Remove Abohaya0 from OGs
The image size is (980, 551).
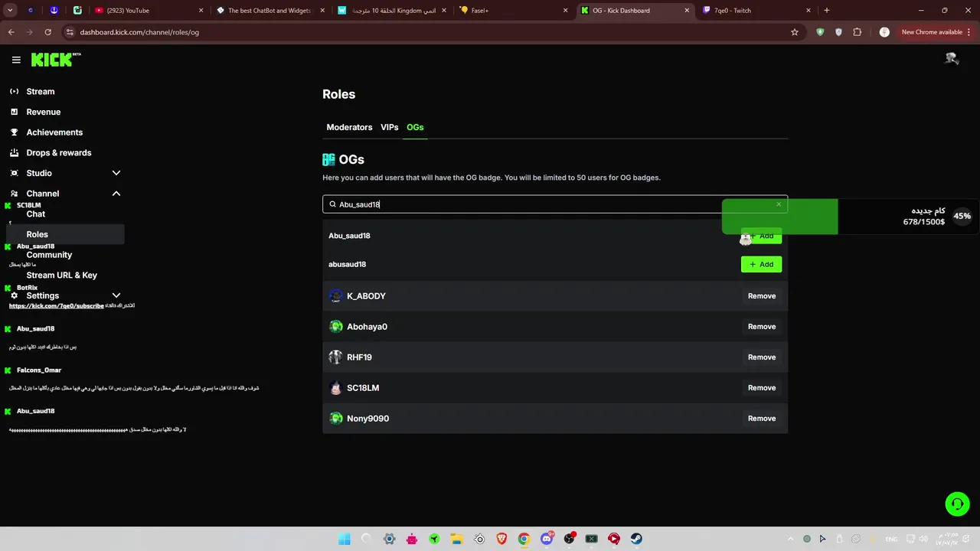(x=762, y=327)
